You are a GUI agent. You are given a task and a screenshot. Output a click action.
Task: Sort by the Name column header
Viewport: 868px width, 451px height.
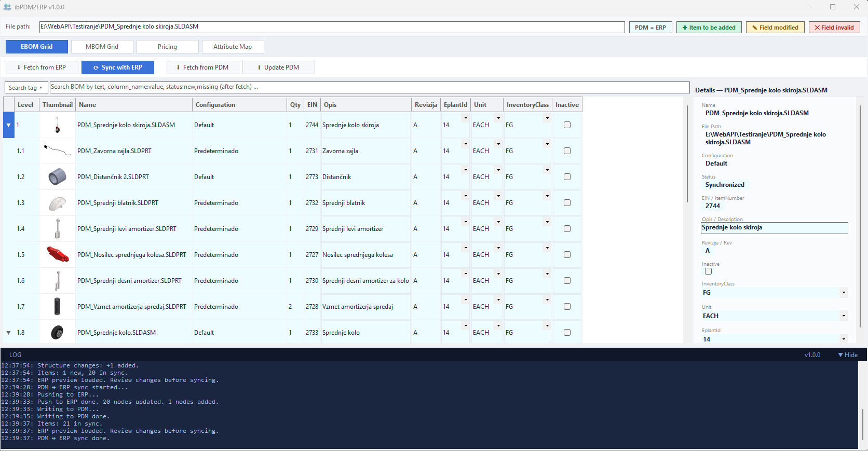click(x=134, y=105)
